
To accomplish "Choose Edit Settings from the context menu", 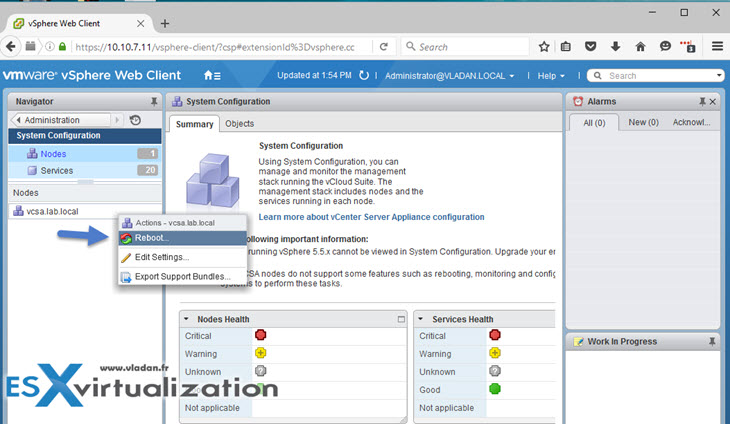I will click(x=182, y=257).
